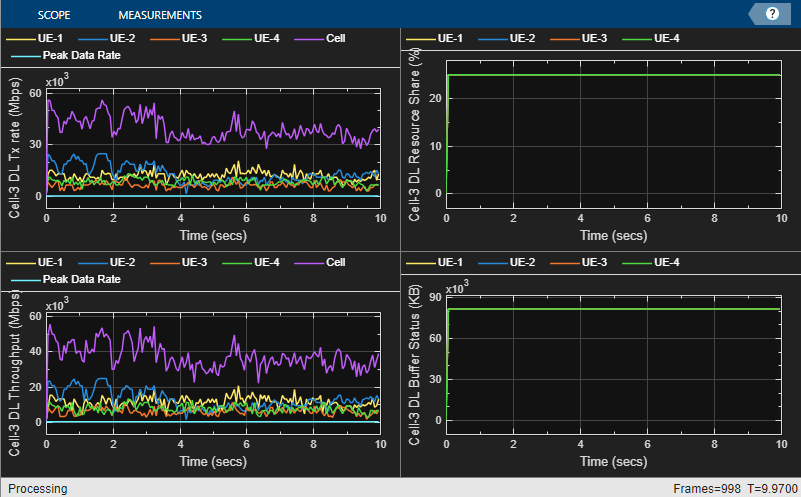Toggle UE-2 legend in DL Resource Share plot
The image size is (801, 497).
[x=507, y=38]
